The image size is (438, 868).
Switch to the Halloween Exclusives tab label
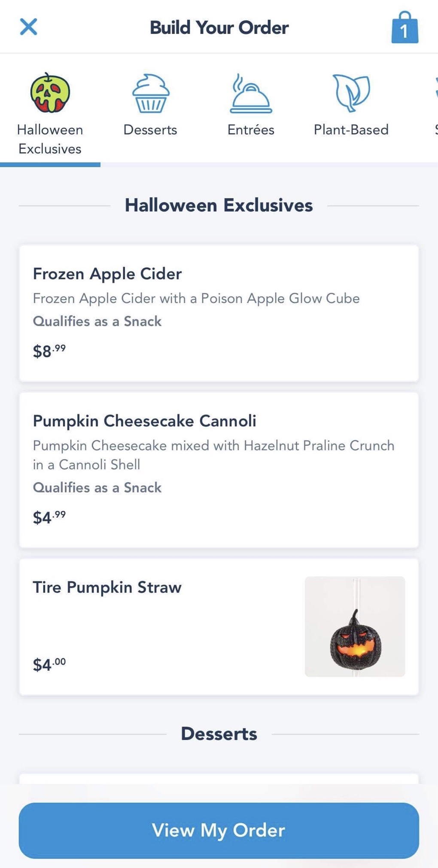pos(50,139)
